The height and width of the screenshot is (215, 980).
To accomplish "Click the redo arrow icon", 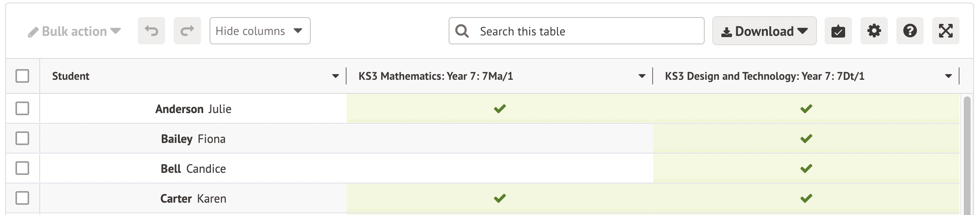I will (187, 31).
